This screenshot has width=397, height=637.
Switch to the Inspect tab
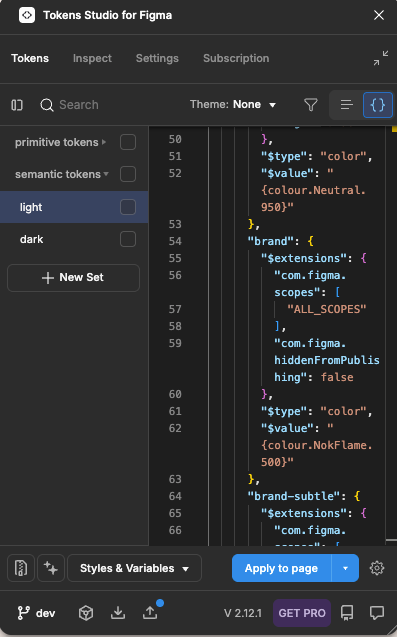(92, 58)
